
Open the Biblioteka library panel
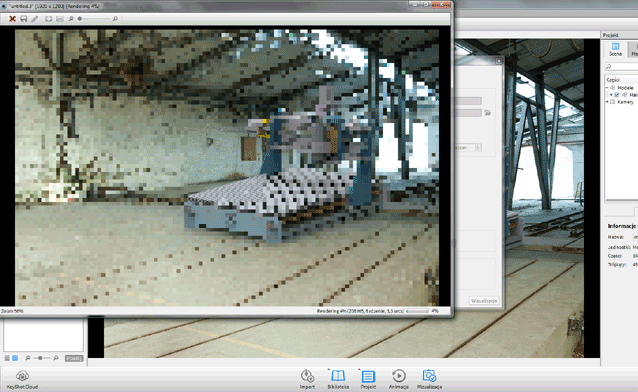tap(338, 379)
